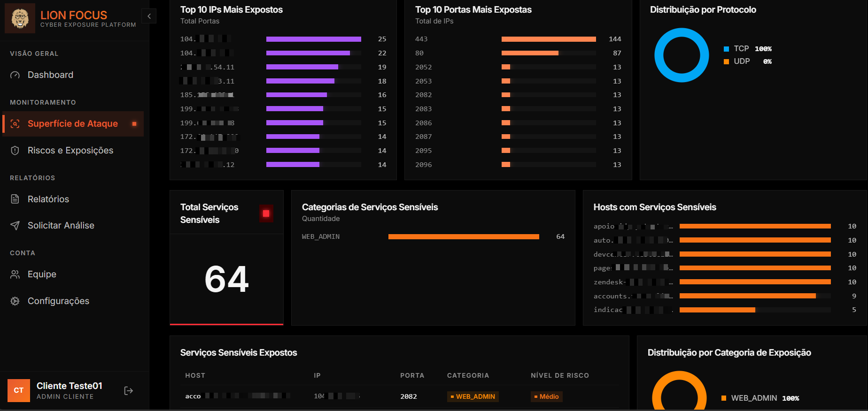
Task: Click the port 2096 row label
Action: pos(424,165)
